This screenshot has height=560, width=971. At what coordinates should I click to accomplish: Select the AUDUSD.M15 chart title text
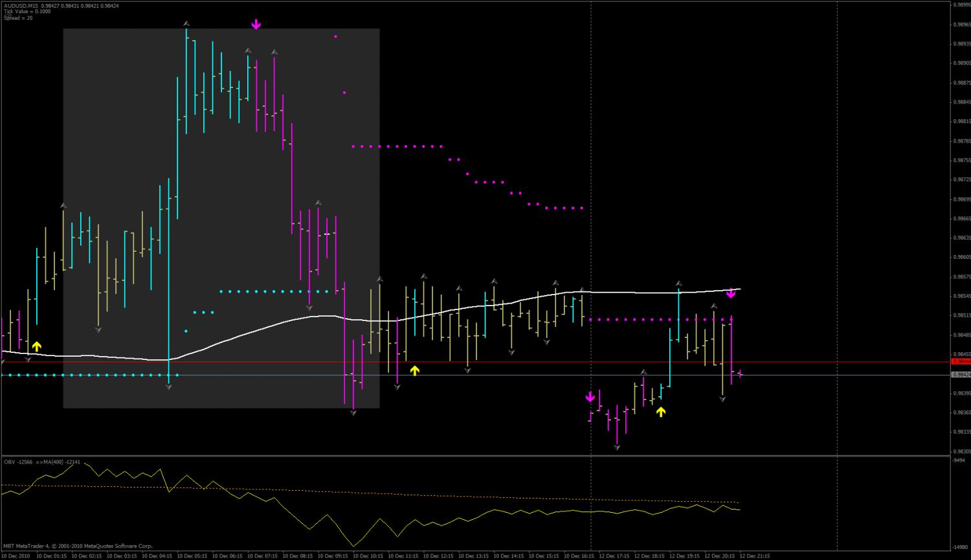click(20, 6)
